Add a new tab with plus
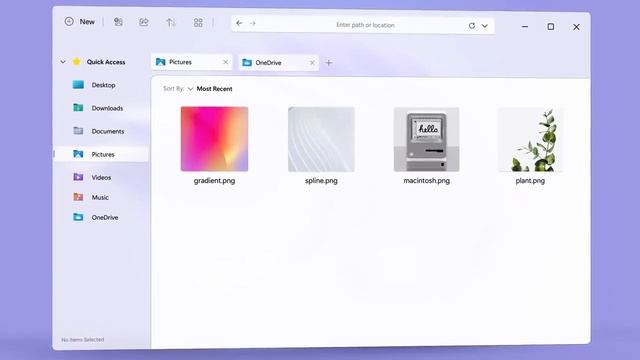Image resolution: width=640 pixels, height=360 pixels. click(329, 63)
